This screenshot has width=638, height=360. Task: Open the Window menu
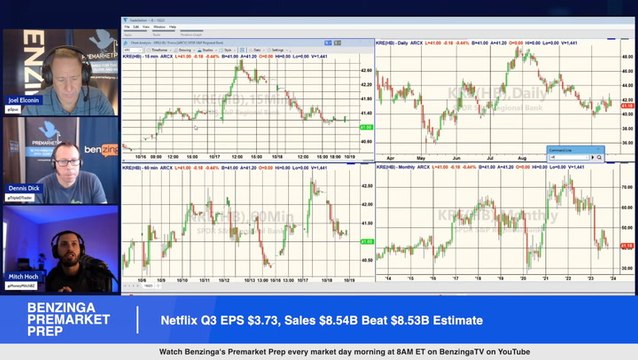point(159,27)
